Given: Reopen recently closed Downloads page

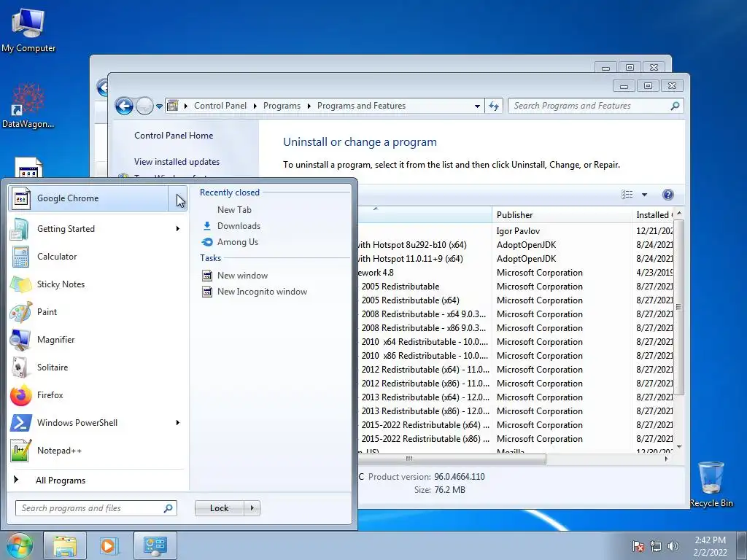Looking at the screenshot, I should coord(239,226).
